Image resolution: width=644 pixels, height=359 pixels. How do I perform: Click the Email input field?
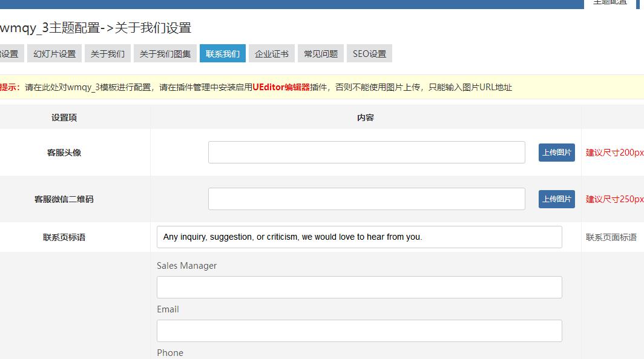click(x=359, y=331)
